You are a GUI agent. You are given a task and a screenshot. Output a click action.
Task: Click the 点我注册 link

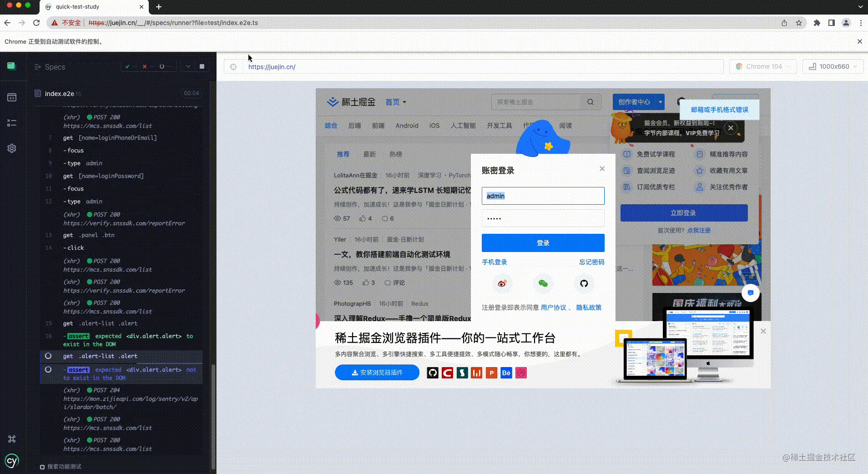point(699,230)
